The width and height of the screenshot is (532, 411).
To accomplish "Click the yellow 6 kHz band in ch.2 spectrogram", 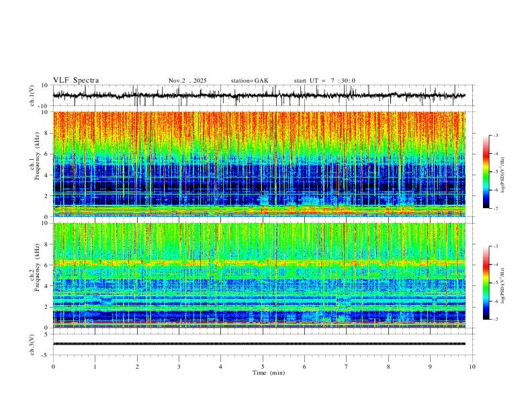I will pos(259,263).
